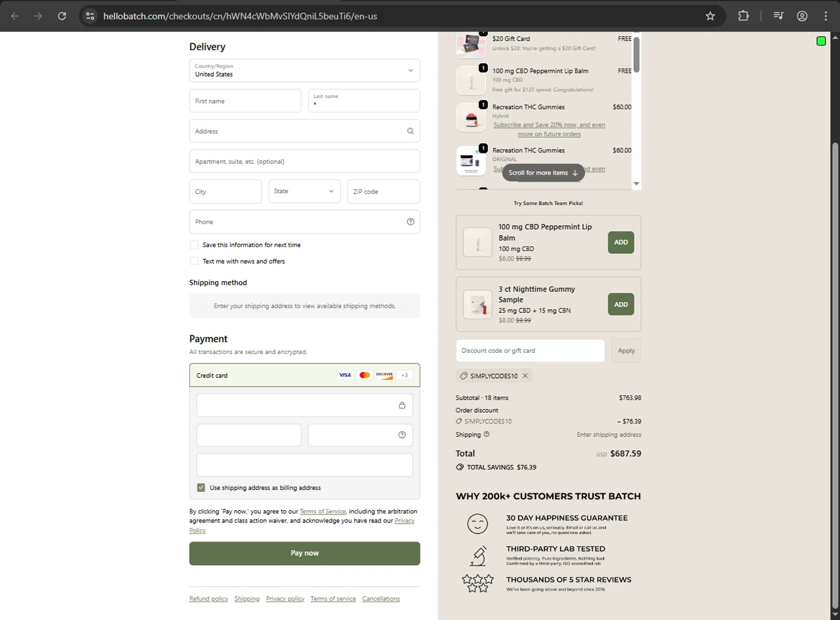Open the Privacy policy footer link

285,599
